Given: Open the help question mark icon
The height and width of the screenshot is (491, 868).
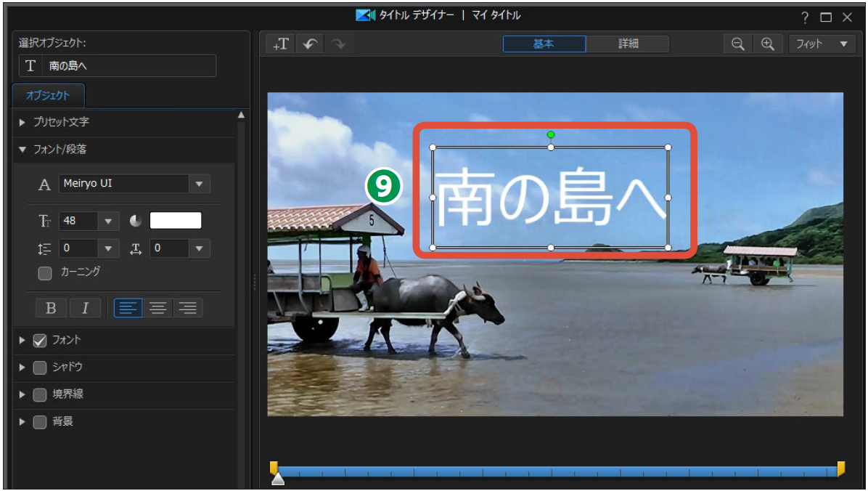Looking at the screenshot, I should tap(805, 17).
